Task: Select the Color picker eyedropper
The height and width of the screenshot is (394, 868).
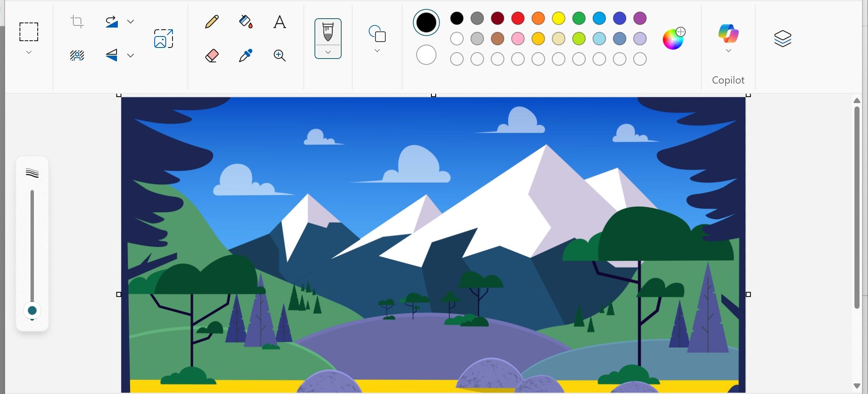Action: click(246, 55)
